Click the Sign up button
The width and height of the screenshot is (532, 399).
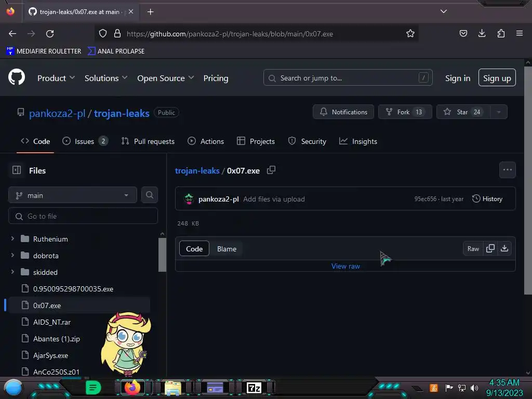tap(497, 78)
